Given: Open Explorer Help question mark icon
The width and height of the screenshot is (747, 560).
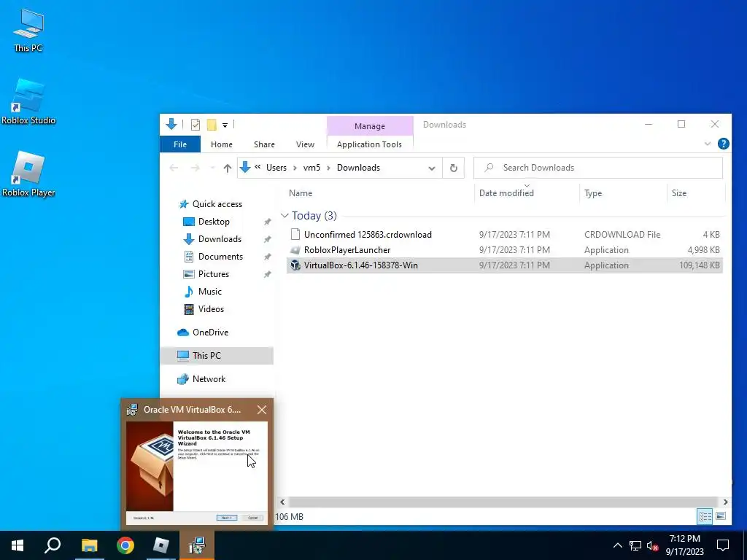Looking at the screenshot, I should [x=723, y=144].
